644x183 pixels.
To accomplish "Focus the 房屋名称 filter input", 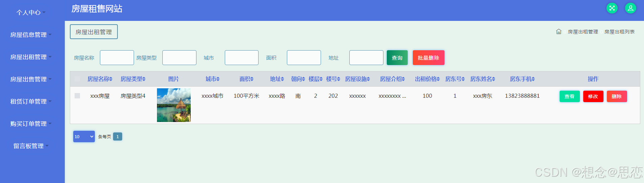I will [x=117, y=58].
